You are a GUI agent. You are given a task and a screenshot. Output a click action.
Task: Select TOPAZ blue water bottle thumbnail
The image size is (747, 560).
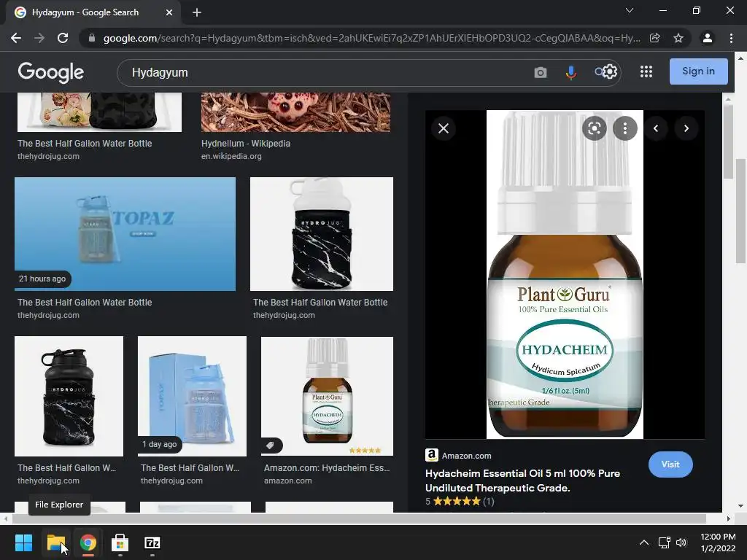point(125,234)
